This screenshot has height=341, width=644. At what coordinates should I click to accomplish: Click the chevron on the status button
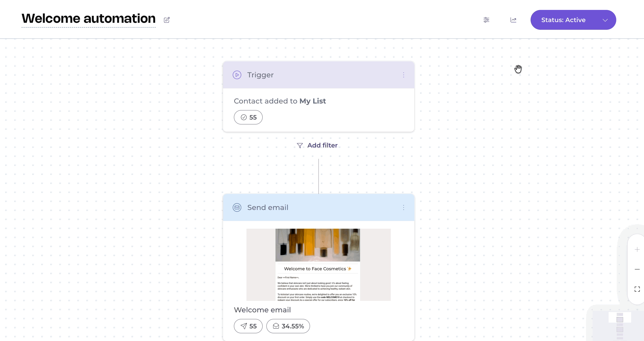(x=605, y=20)
